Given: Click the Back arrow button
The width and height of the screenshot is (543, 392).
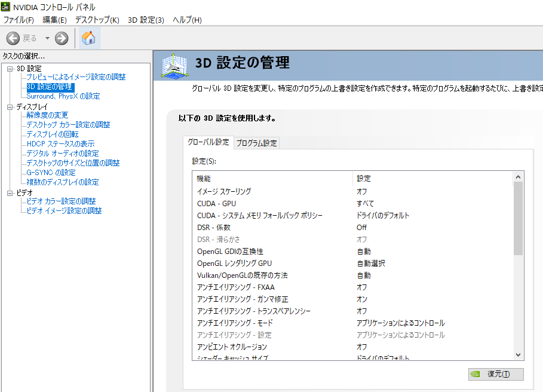Looking at the screenshot, I should [13, 38].
